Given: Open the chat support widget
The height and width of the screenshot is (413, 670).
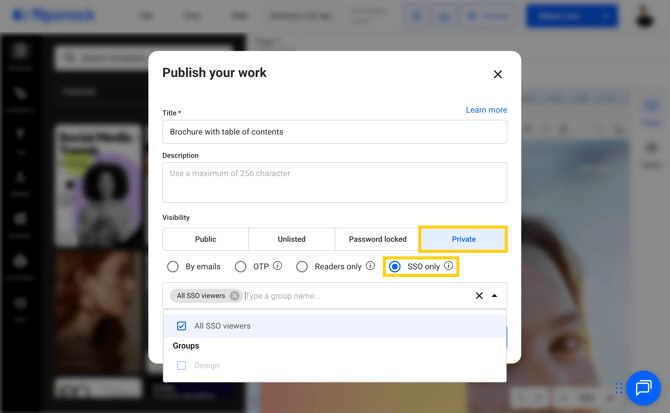Looking at the screenshot, I should coord(643,388).
